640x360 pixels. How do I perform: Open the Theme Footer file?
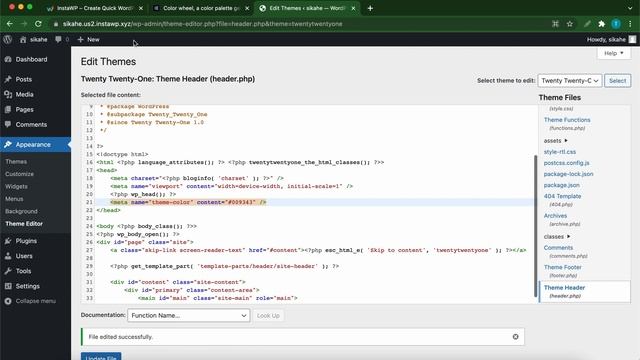tap(562, 267)
